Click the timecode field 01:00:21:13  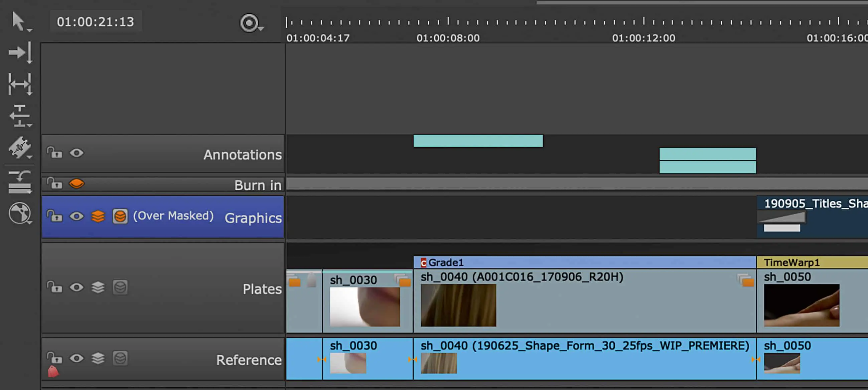(95, 22)
